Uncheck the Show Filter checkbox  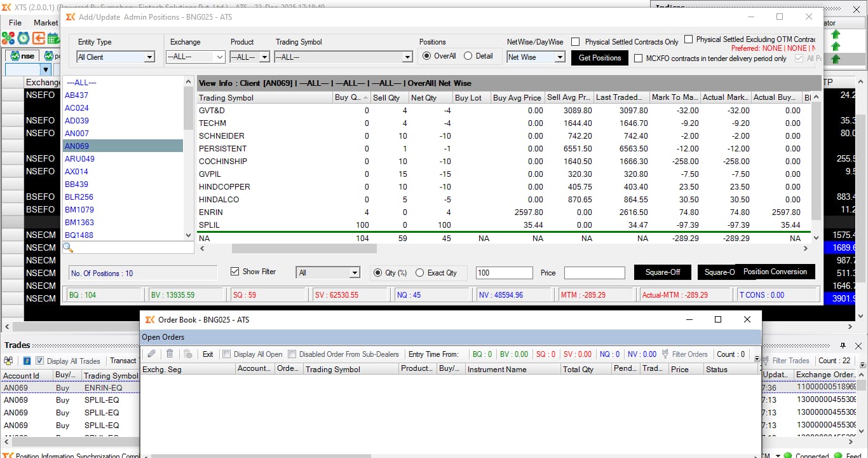pyautogui.click(x=235, y=272)
